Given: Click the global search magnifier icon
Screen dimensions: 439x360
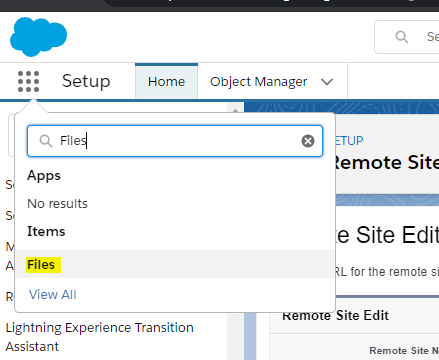Looking at the screenshot, I should pos(402,37).
